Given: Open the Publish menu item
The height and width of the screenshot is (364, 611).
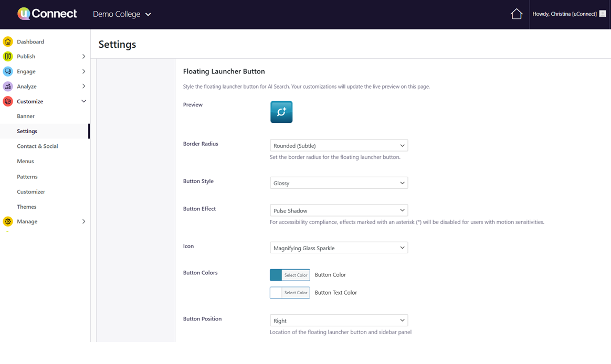Looking at the screenshot, I should point(26,57).
